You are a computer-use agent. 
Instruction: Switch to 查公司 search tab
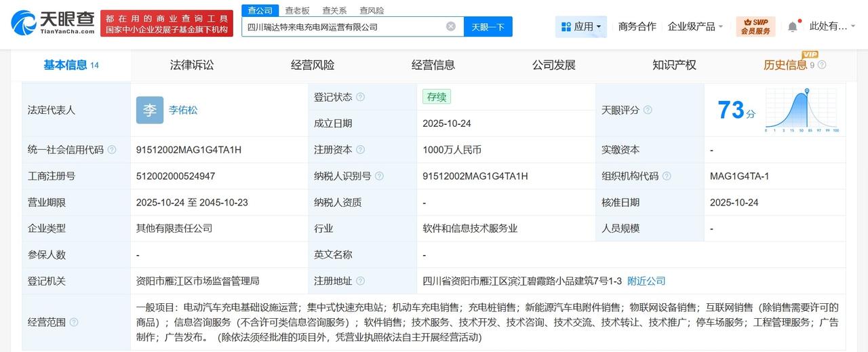coord(260,10)
